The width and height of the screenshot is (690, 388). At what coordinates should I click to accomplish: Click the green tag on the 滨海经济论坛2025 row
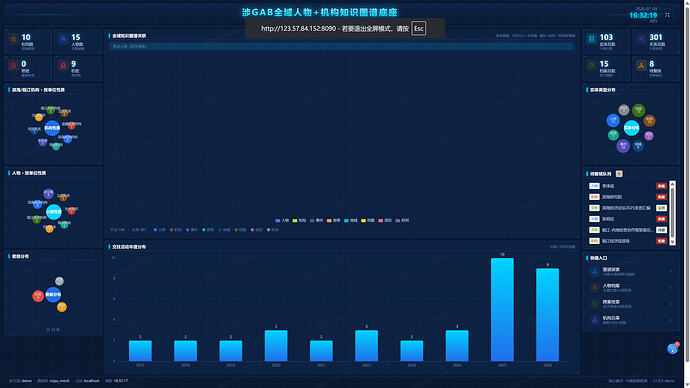tap(661, 208)
